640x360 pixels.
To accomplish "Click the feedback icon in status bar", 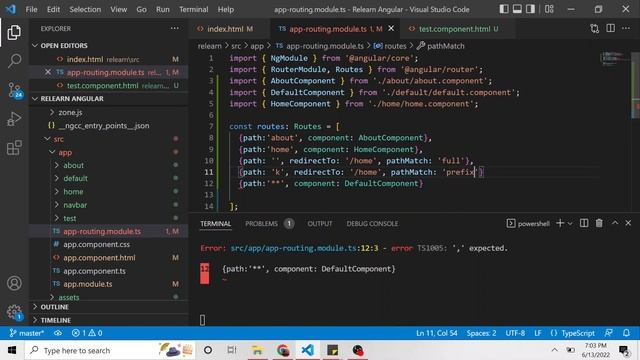I will [609, 333].
